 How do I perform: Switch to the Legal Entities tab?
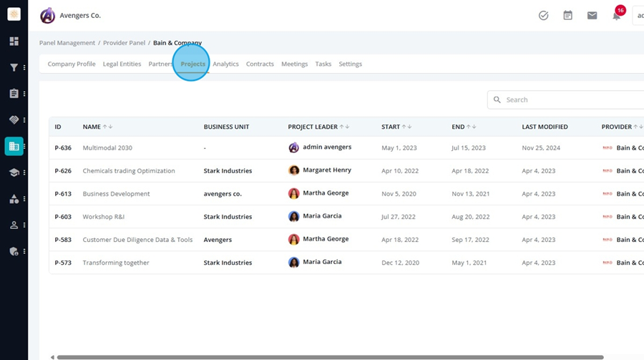pos(122,64)
